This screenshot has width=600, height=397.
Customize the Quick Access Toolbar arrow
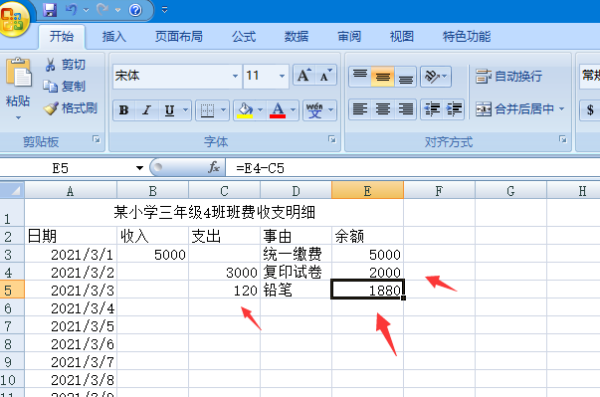coord(165,10)
